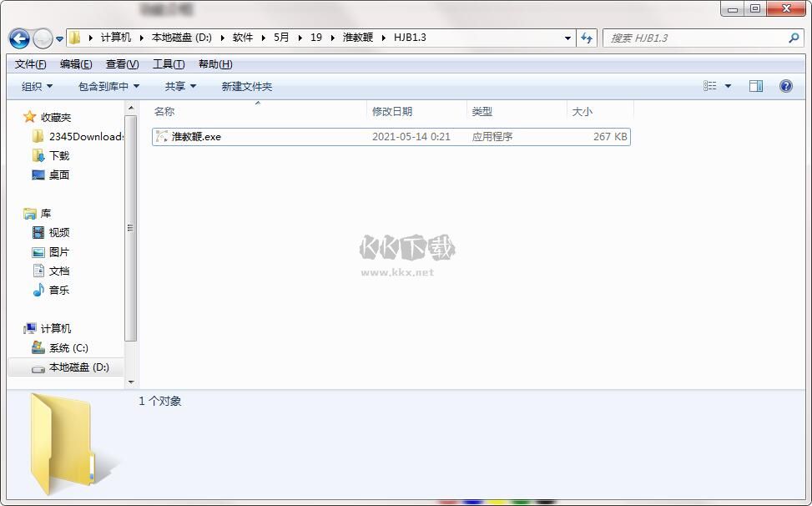Image resolution: width=812 pixels, height=506 pixels.
Task: Open the 文件(F) menu
Action: point(31,64)
